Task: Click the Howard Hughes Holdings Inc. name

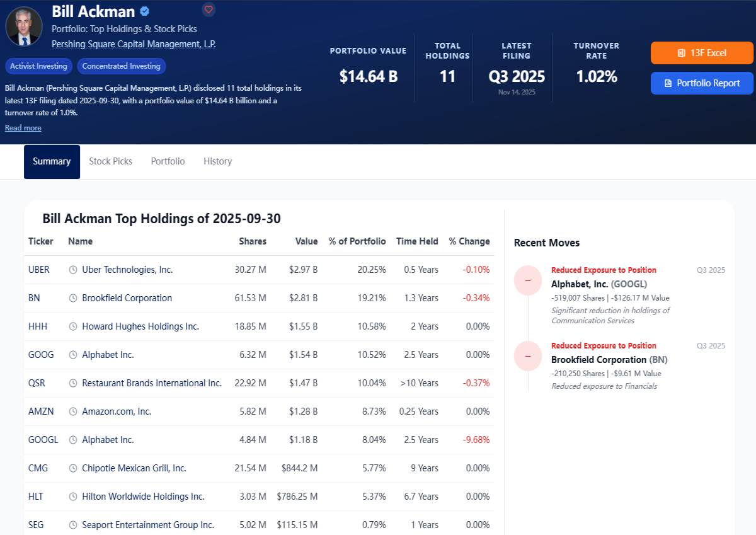Action: click(140, 326)
